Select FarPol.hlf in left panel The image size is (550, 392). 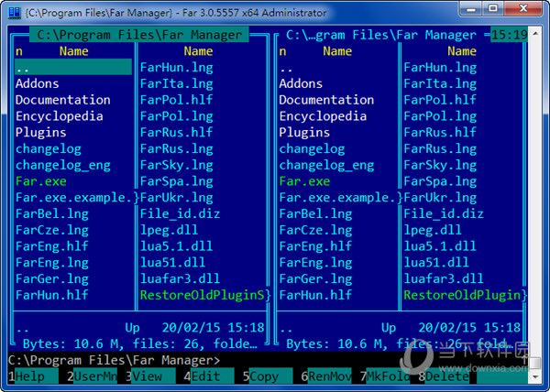coord(176,100)
